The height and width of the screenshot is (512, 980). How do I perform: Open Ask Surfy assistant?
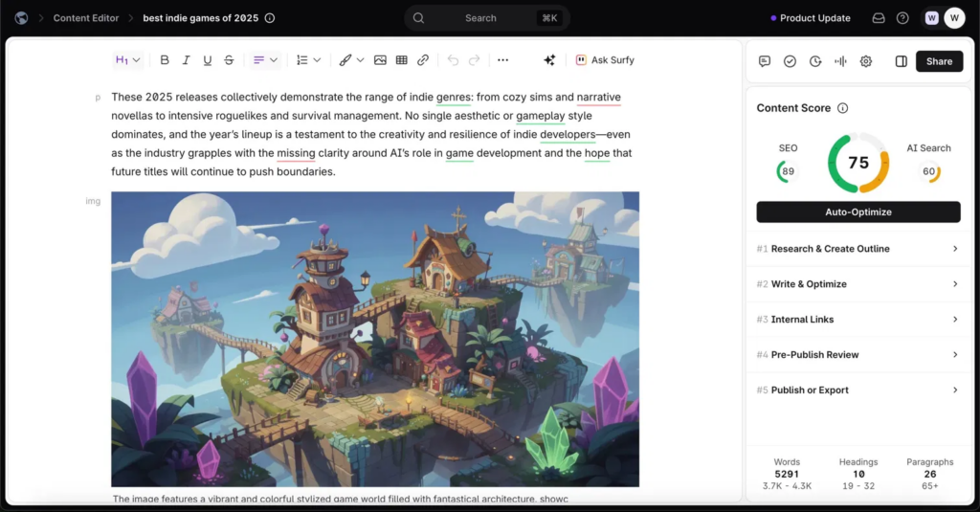[x=605, y=60]
